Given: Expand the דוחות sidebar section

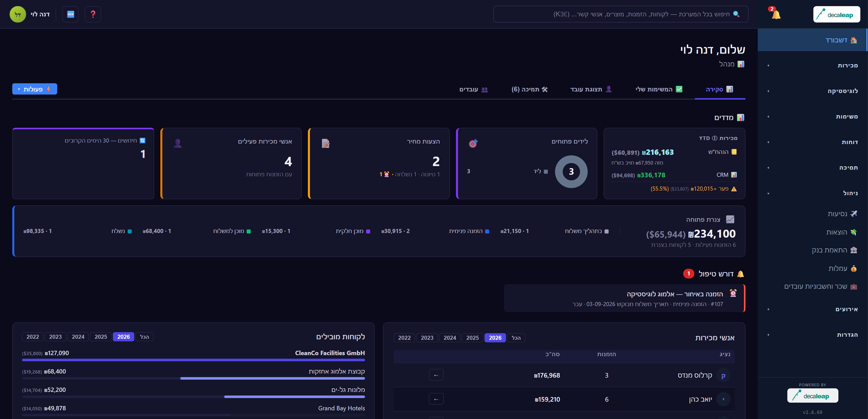Looking at the screenshot, I should pyautogui.click(x=812, y=142).
